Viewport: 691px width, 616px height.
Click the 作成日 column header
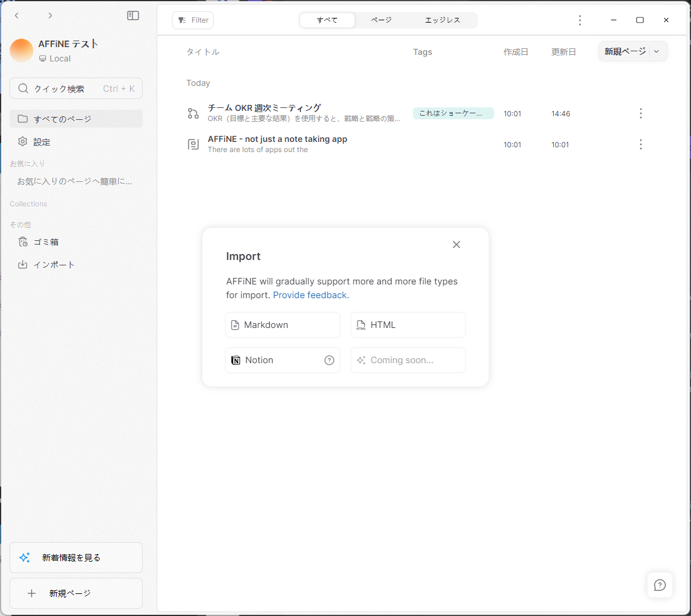(516, 52)
